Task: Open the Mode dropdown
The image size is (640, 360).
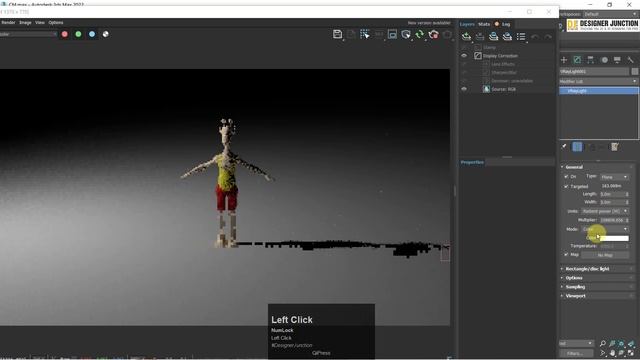Action: pyautogui.click(x=605, y=229)
